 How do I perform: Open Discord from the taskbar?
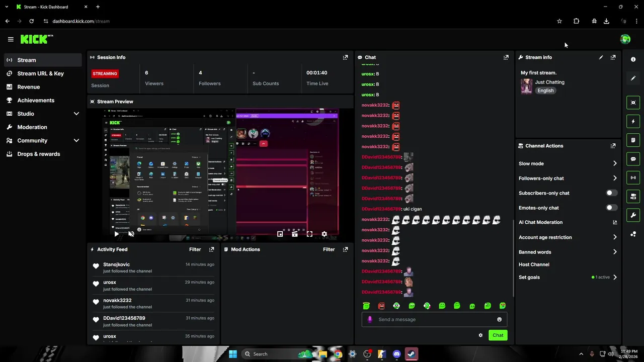[x=396, y=354]
